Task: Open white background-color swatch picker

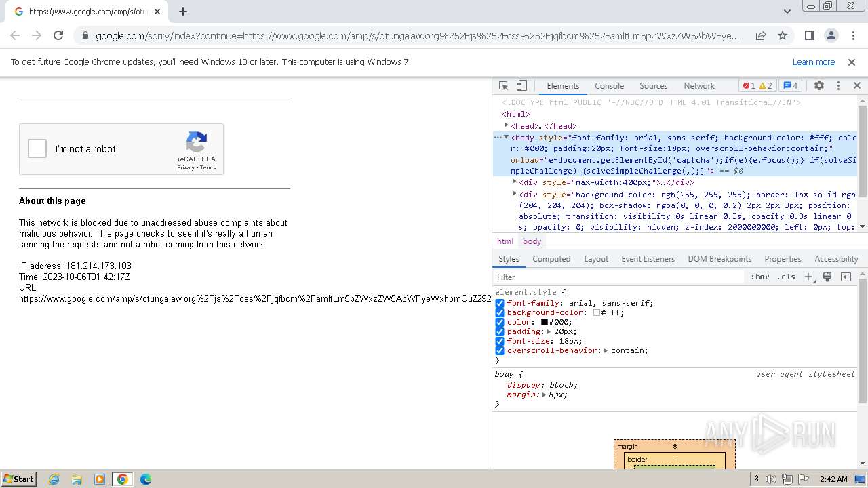Action: click(597, 313)
